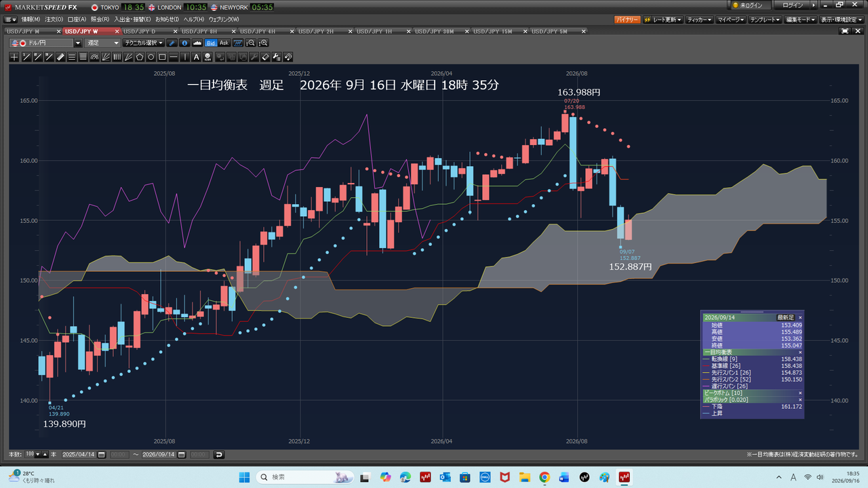The image size is (868, 488).
Task: Click the blue info circle icon
Action: pos(185,43)
